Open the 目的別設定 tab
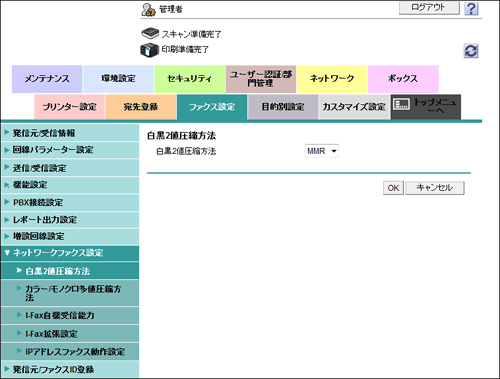 (x=283, y=107)
